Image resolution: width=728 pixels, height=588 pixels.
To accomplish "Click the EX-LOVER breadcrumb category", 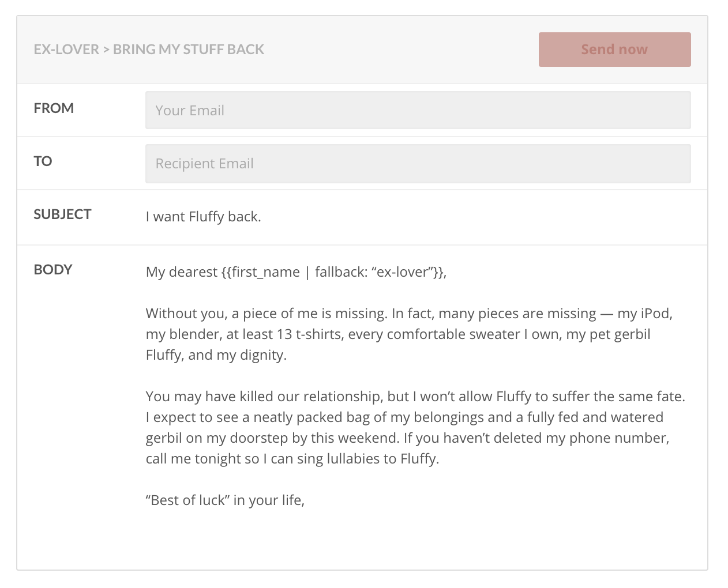I will (x=66, y=50).
